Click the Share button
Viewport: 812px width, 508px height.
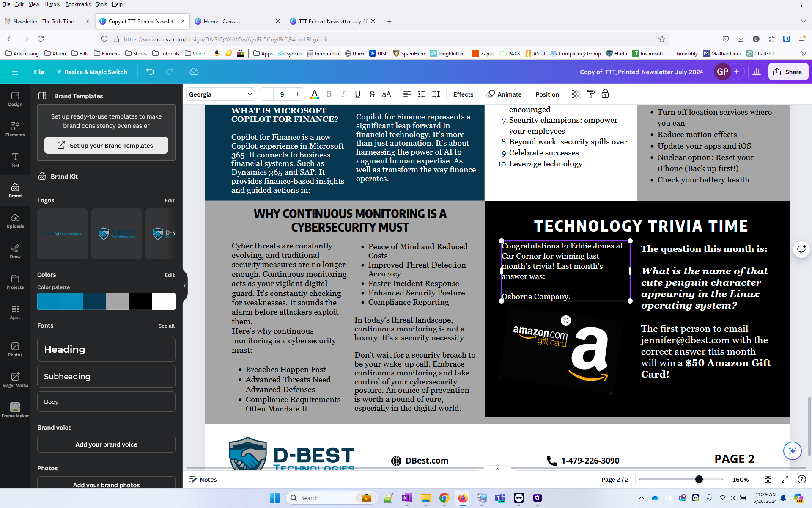coord(788,72)
